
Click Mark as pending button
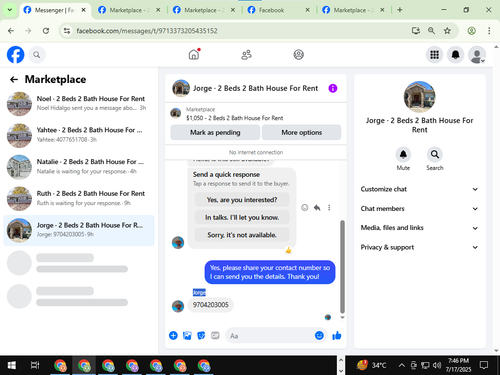[x=215, y=132]
